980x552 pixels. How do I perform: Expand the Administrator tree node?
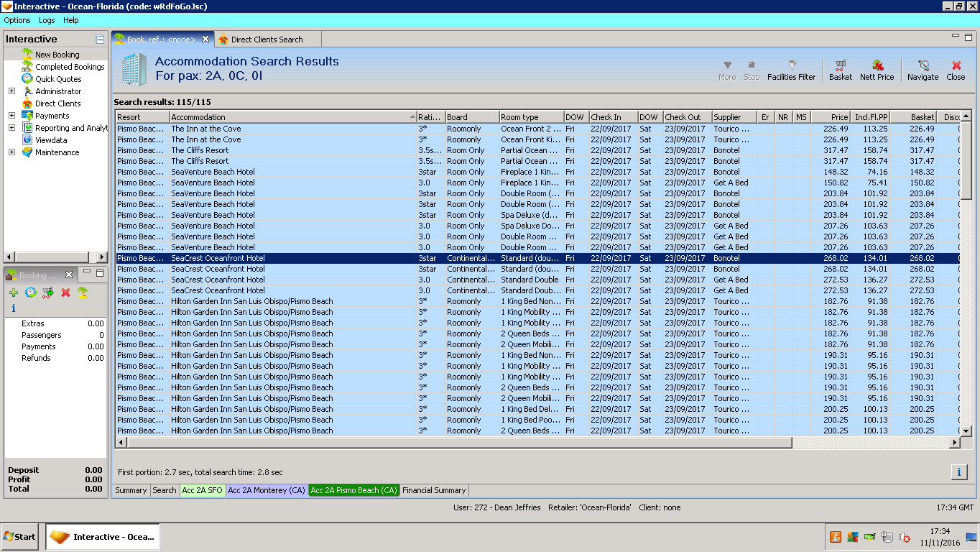pos(11,91)
